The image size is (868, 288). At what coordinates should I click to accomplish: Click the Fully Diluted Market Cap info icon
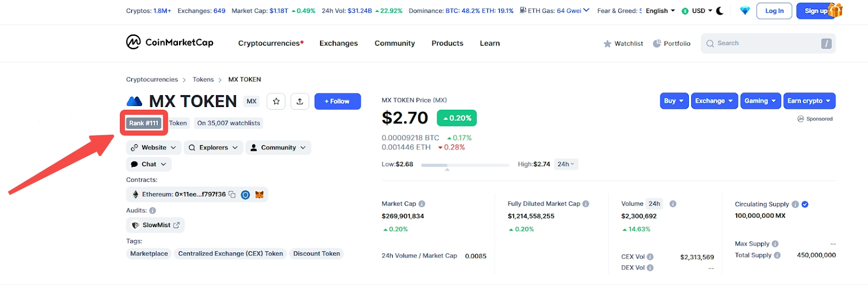coord(586,204)
